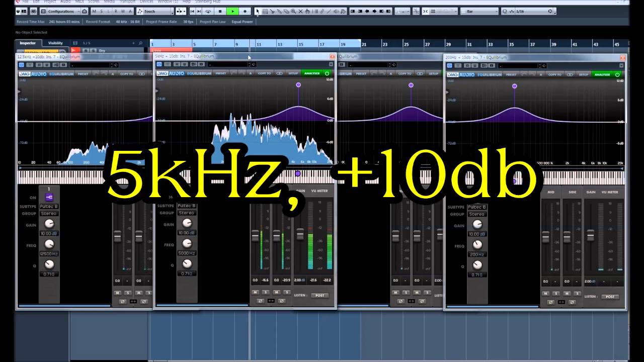
Task: Open the track search magnifier
Action: 140,43
